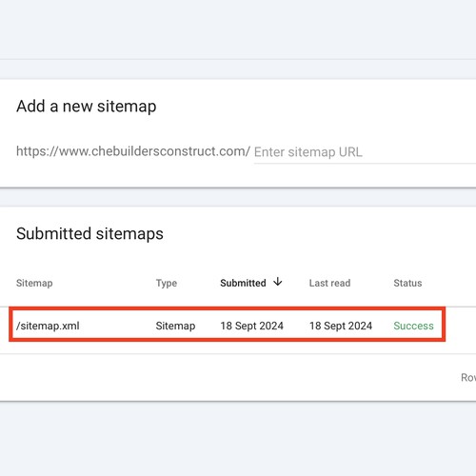The height and width of the screenshot is (476, 476).
Task: Sort the table by Submitted column
Action: coord(243,283)
